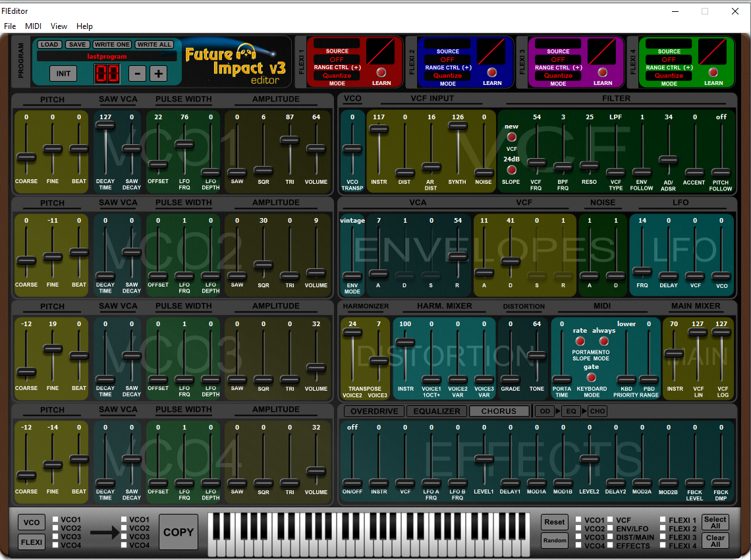Click the Clear All button
The image size is (751, 560).
click(715, 541)
